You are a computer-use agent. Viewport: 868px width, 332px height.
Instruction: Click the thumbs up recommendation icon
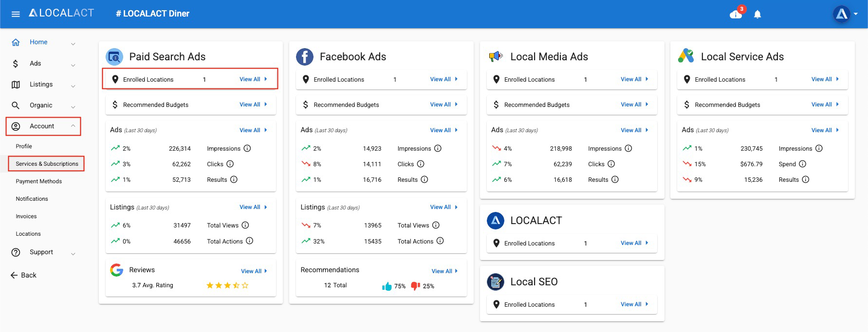point(387,286)
